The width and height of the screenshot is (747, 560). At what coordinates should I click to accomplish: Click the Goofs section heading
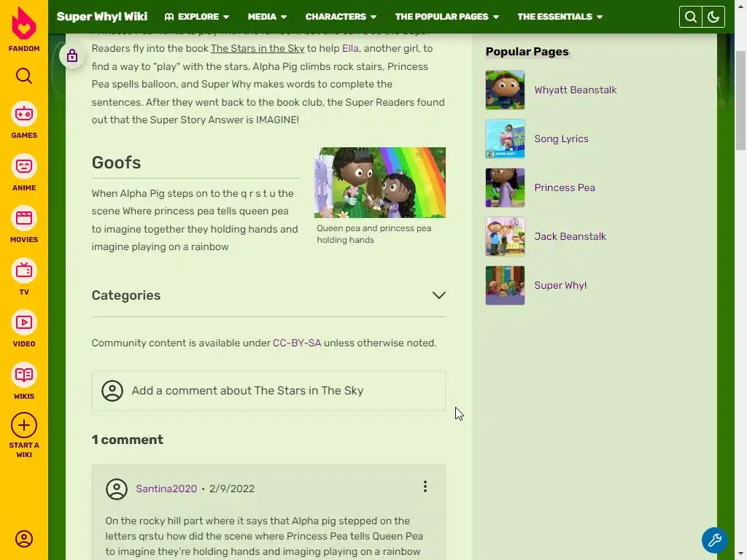click(x=116, y=163)
